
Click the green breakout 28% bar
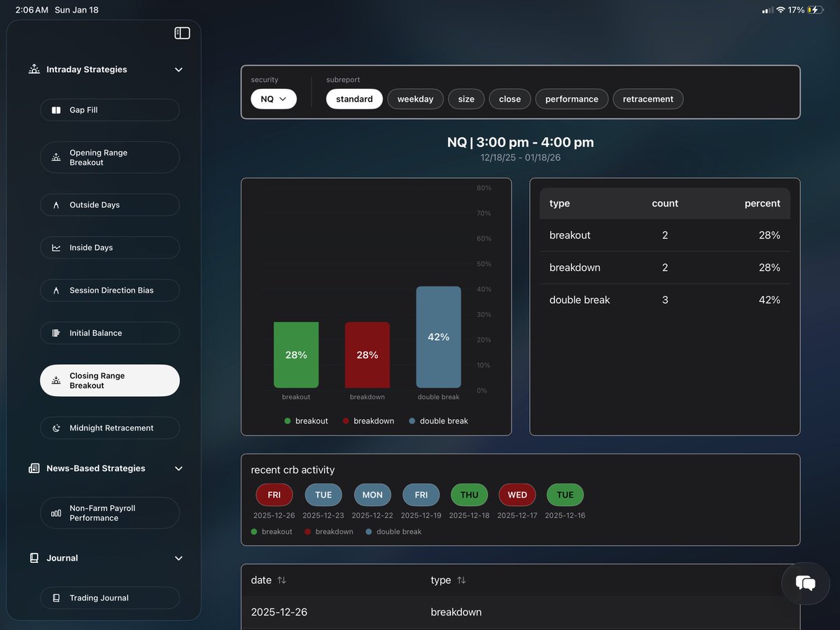[296, 355]
